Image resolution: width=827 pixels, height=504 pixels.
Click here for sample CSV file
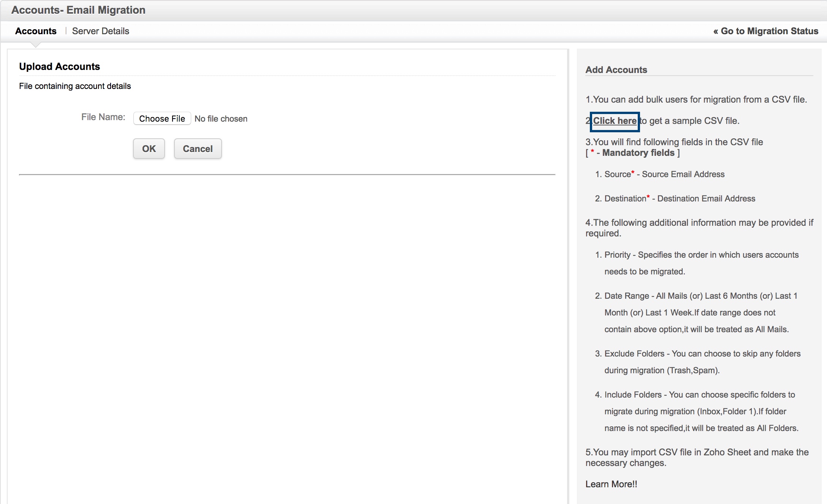pyautogui.click(x=615, y=121)
